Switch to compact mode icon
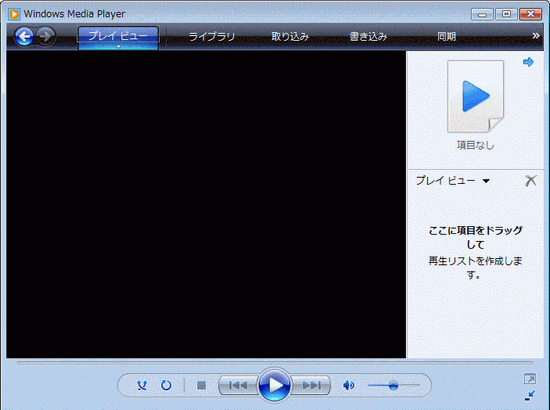Viewport: 550px width, 410px height. 530,396
